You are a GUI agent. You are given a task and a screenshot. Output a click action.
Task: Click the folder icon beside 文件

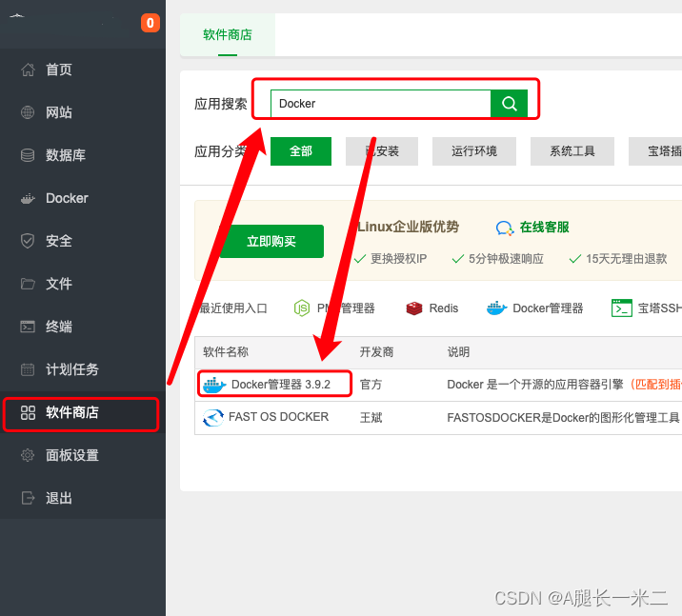tap(28, 284)
